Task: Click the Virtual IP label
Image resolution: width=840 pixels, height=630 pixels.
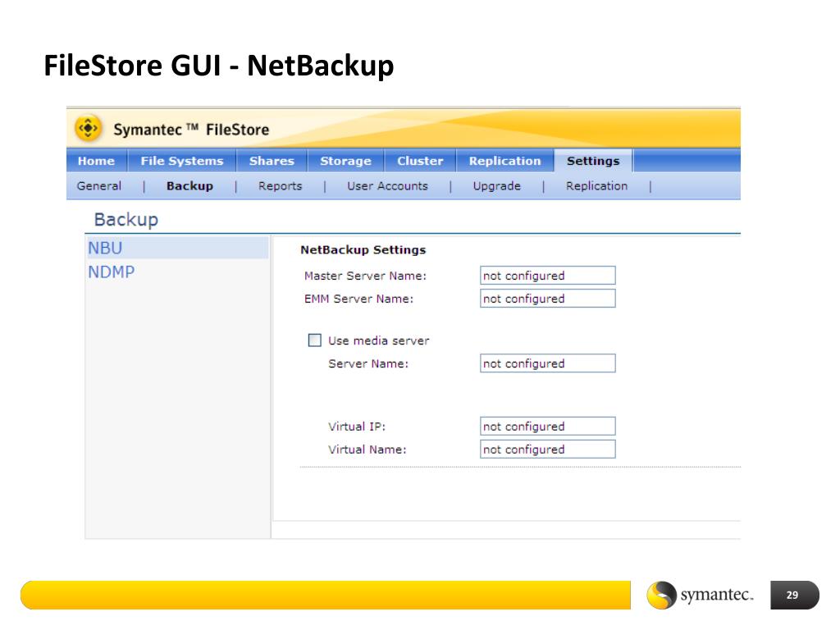Action: [x=357, y=427]
